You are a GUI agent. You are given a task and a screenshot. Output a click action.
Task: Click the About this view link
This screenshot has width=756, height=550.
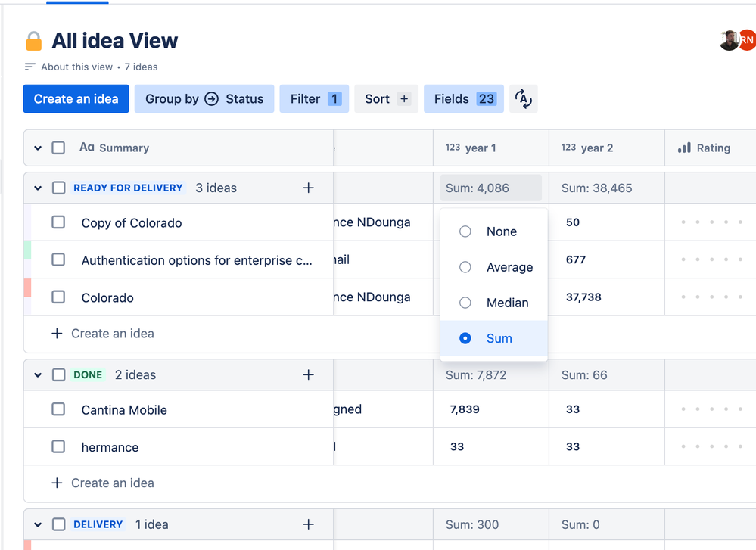coord(76,67)
